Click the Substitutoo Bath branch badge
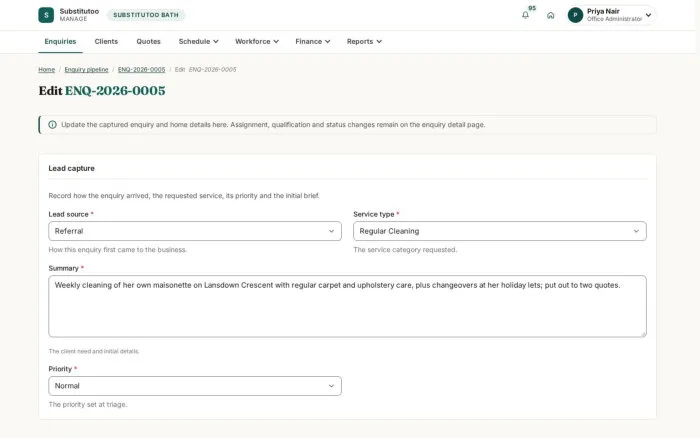The image size is (700, 438). tap(146, 15)
